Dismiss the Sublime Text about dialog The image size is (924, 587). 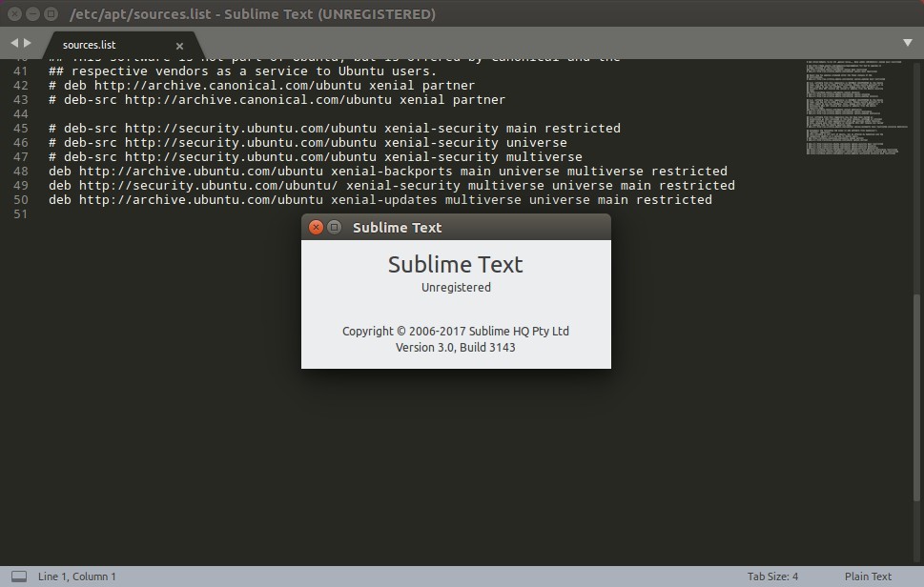pos(317,227)
